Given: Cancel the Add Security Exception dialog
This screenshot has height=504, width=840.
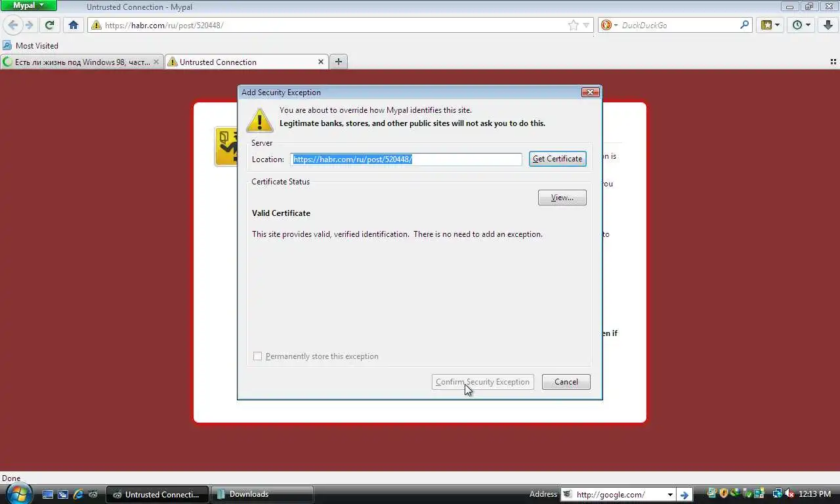Looking at the screenshot, I should click(566, 382).
